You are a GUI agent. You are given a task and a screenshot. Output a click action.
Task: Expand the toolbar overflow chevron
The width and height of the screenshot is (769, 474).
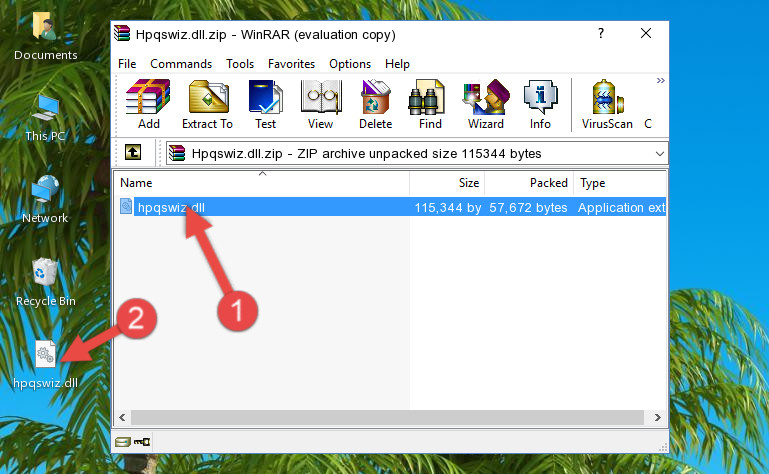point(661,80)
